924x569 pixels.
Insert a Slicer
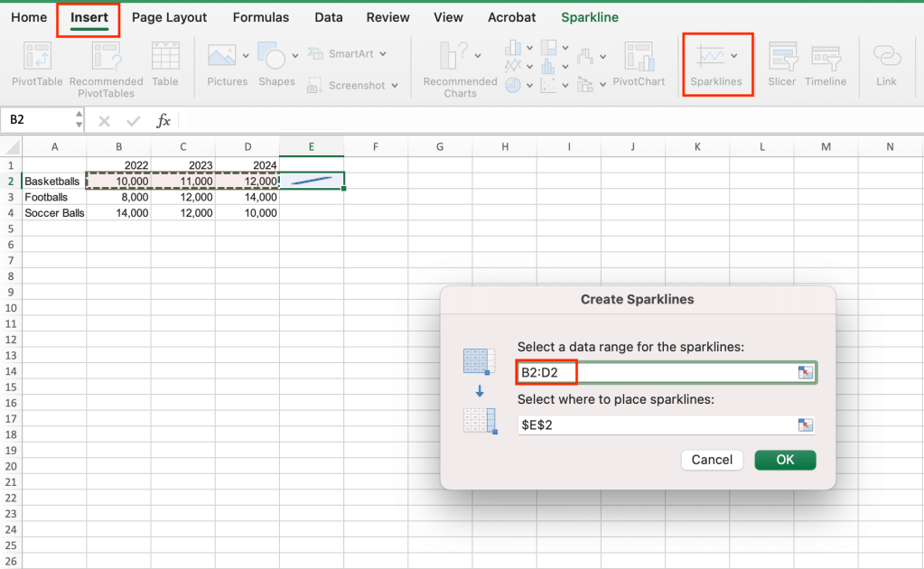pyautogui.click(x=782, y=64)
